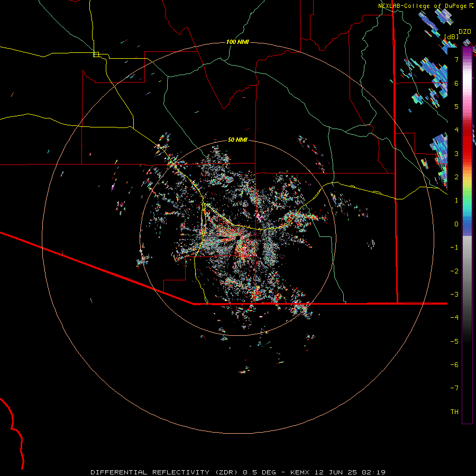Image resolution: width=476 pixels, height=476 pixels.
Task: Click the -4 value on color scale
Action: click(454, 317)
